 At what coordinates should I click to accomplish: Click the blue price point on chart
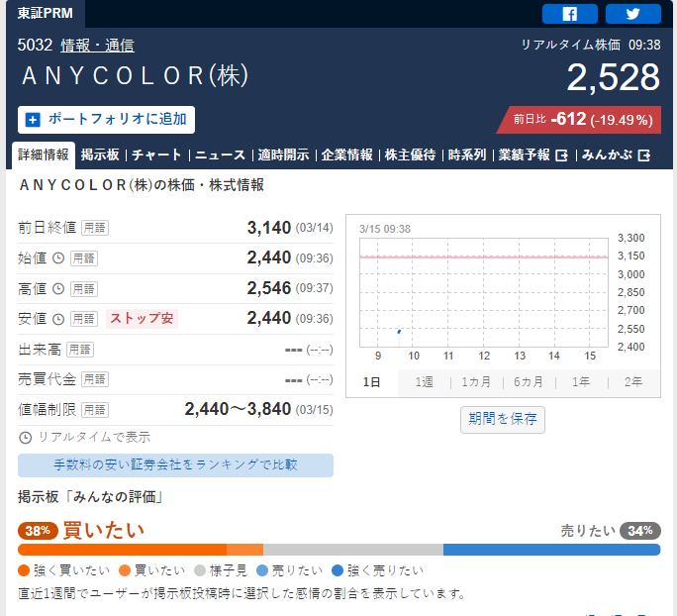tap(399, 332)
